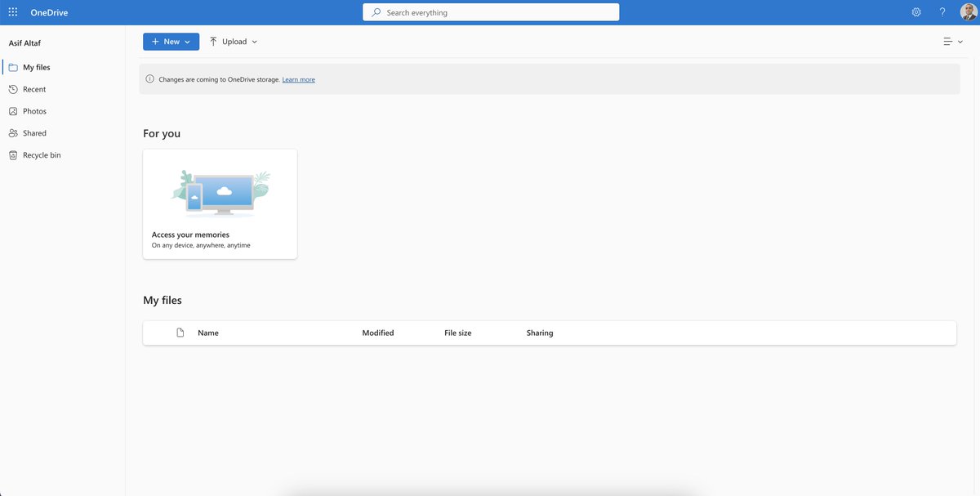Click the New button
Image resolution: width=980 pixels, height=496 pixels.
[171, 42]
